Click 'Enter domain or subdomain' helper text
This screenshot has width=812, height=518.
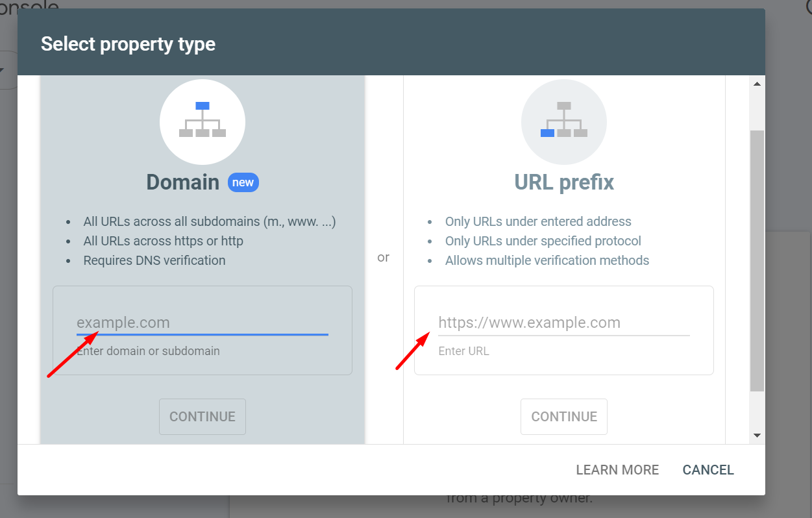point(148,351)
